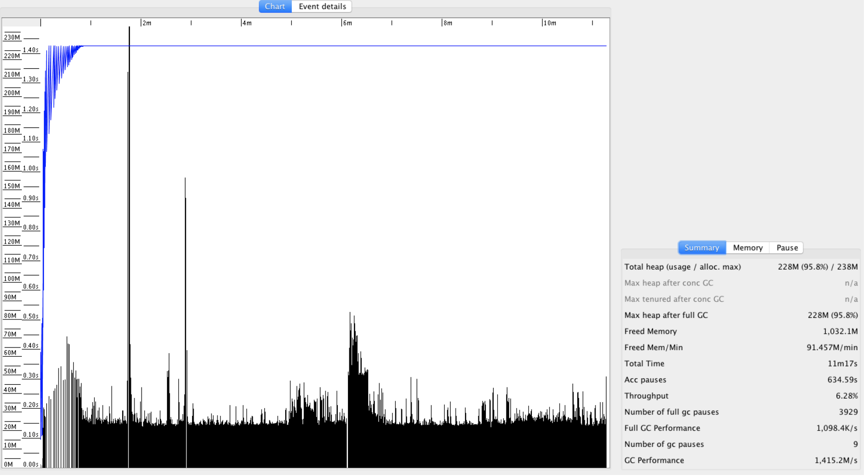Click the 230M heap axis label
Viewport: 868px width, 476px height.
(x=12, y=37)
